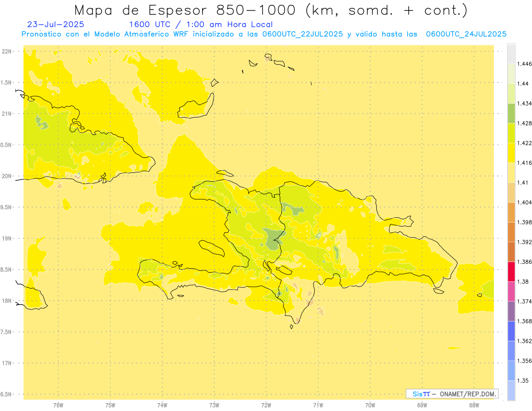
Task: Click the colorbar value '1.446'
Action: click(x=525, y=64)
